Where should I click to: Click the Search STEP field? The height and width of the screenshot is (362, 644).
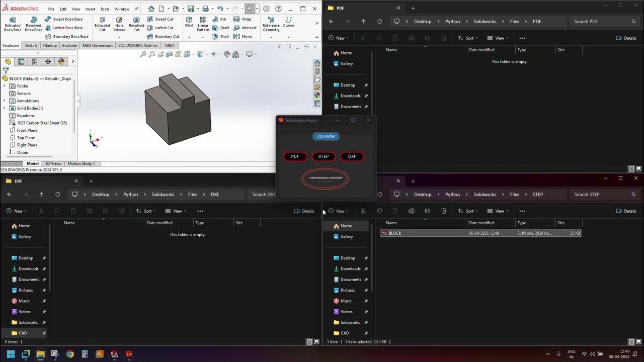[604, 195]
